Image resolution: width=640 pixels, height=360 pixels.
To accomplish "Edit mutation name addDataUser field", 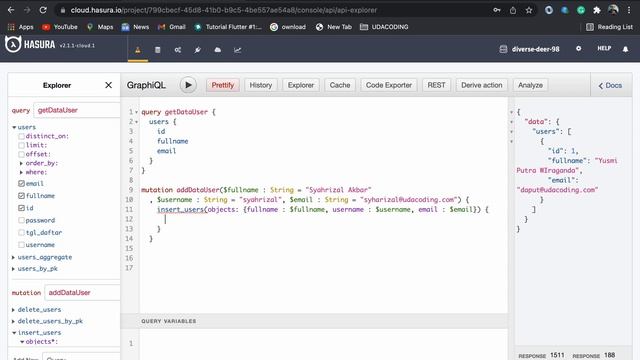I will (82, 293).
